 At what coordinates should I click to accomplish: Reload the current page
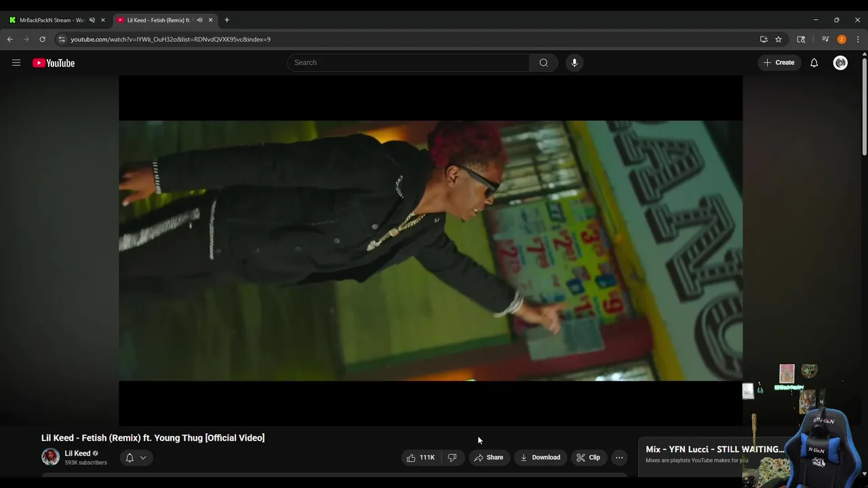pyautogui.click(x=42, y=39)
